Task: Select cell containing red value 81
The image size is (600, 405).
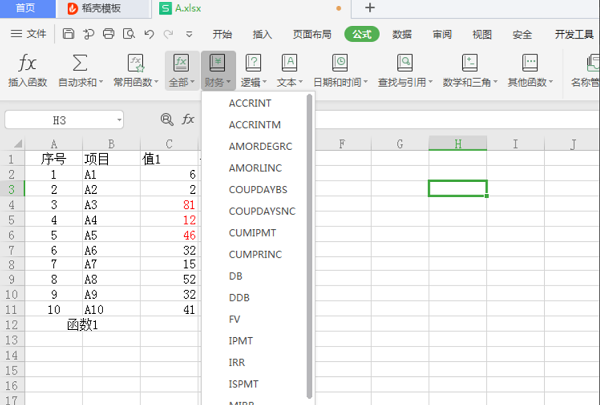Action: point(170,204)
